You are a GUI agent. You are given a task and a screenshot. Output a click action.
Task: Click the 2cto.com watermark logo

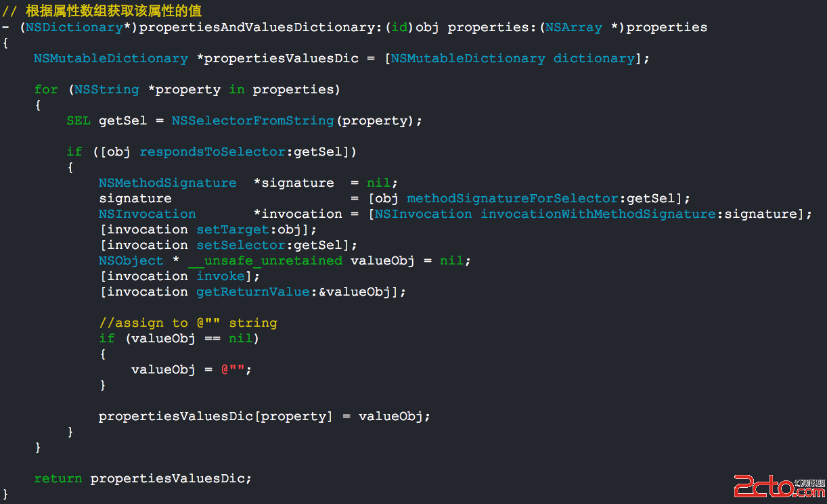[778, 486]
